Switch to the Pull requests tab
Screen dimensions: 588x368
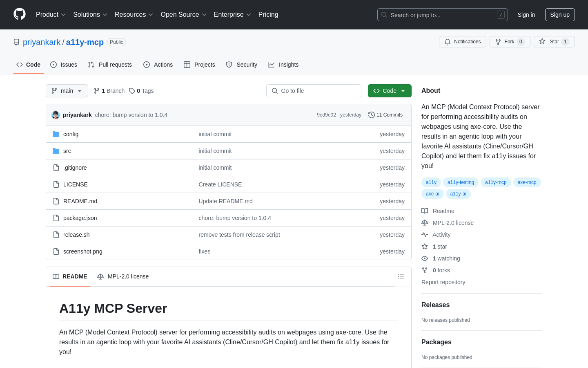click(110, 65)
